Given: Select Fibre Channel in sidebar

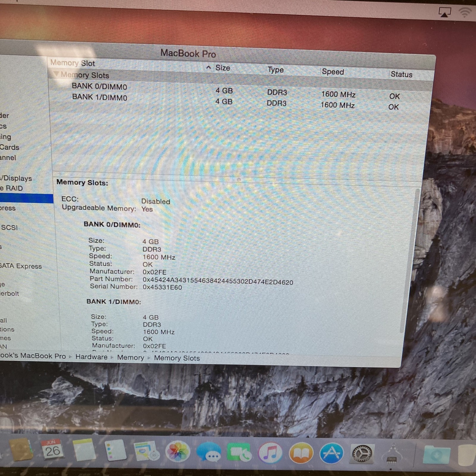Looking at the screenshot, I should tap(8, 158).
